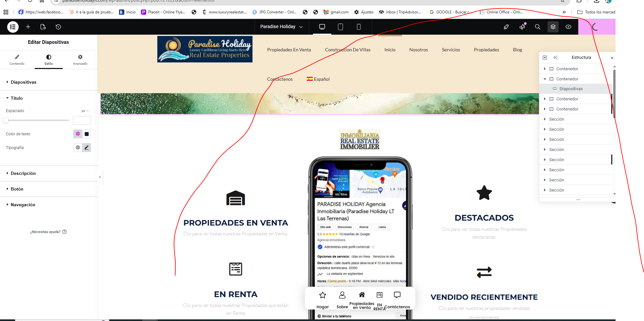
Task: Open the Blog menu item
Action: (518, 50)
